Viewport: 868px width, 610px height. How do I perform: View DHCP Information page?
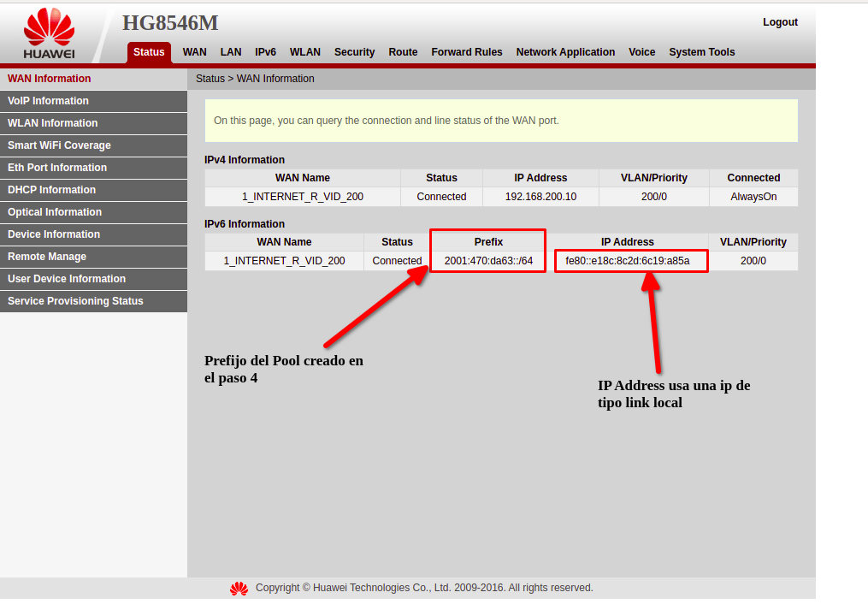tap(51, 190)
